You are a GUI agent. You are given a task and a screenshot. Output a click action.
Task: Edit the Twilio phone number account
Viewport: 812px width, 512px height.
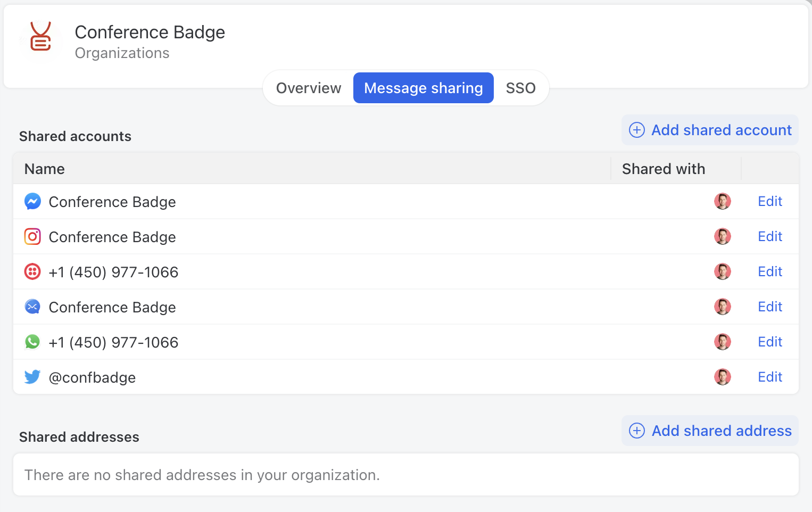click(769, 271)
